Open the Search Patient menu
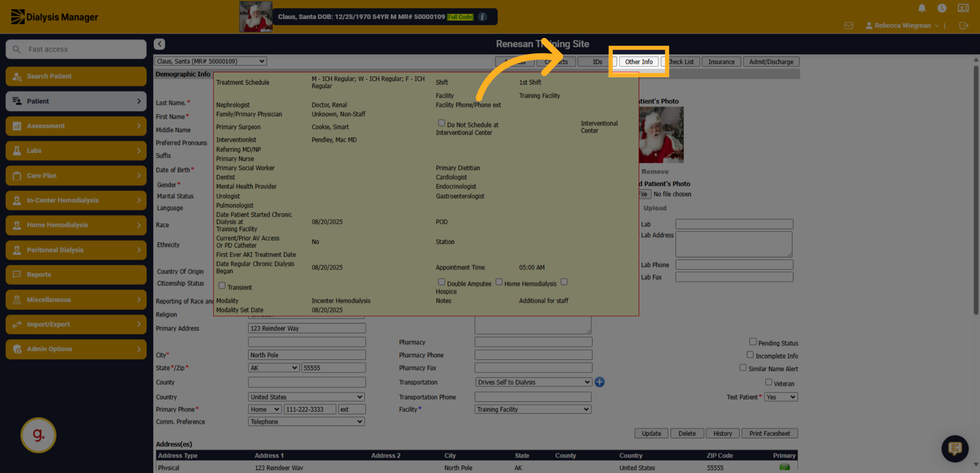This screenshot has height=473, width=980. coord(76,76)
